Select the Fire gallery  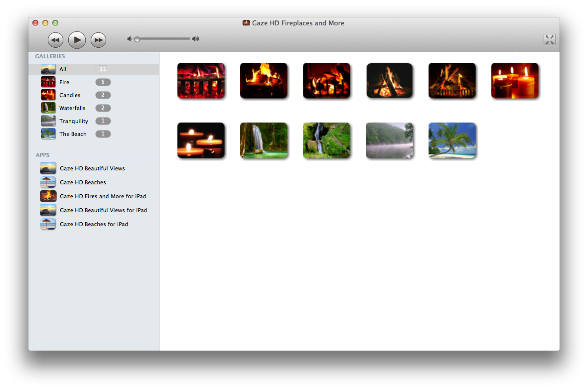64,82
